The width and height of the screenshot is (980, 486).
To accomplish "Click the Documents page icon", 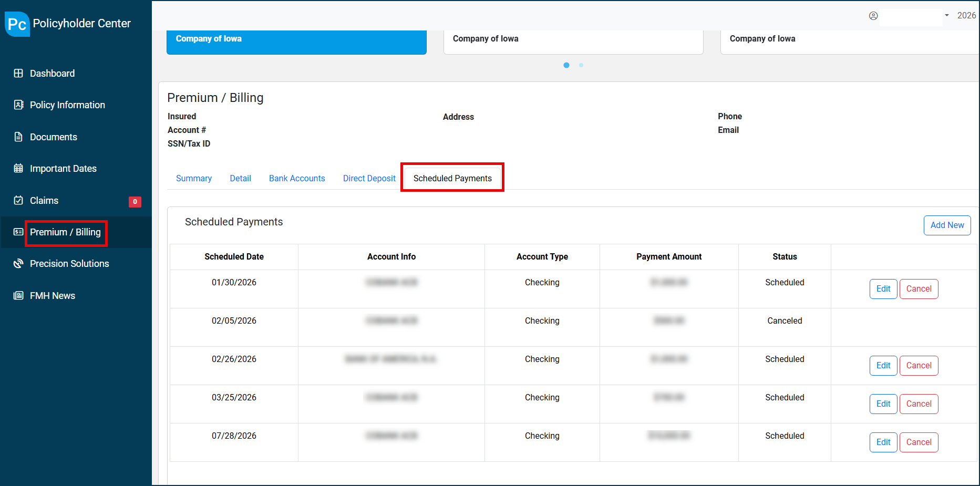I will pyautogui.click(x=18, y=137).
